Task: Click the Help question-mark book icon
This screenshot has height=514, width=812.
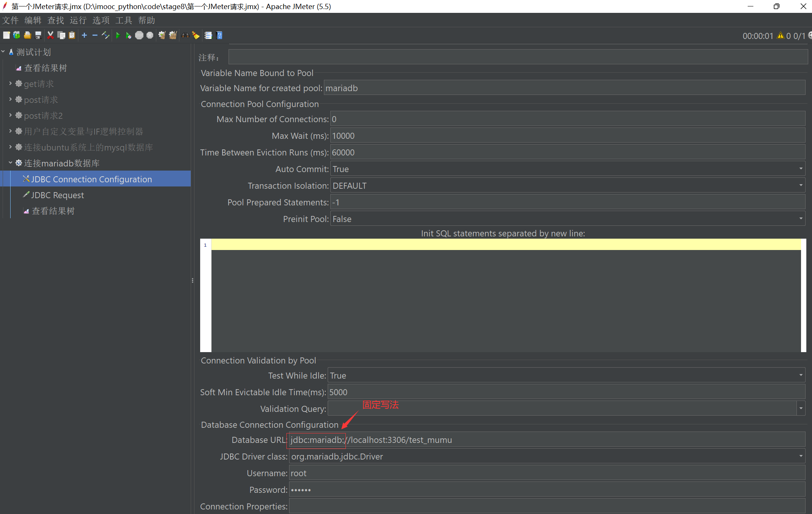Action: (219, 35)
